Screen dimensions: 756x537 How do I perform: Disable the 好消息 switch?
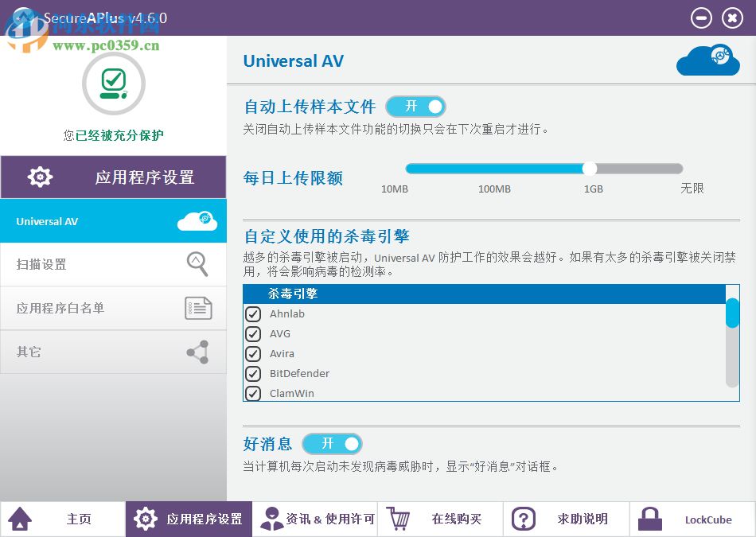coord(332,444)
